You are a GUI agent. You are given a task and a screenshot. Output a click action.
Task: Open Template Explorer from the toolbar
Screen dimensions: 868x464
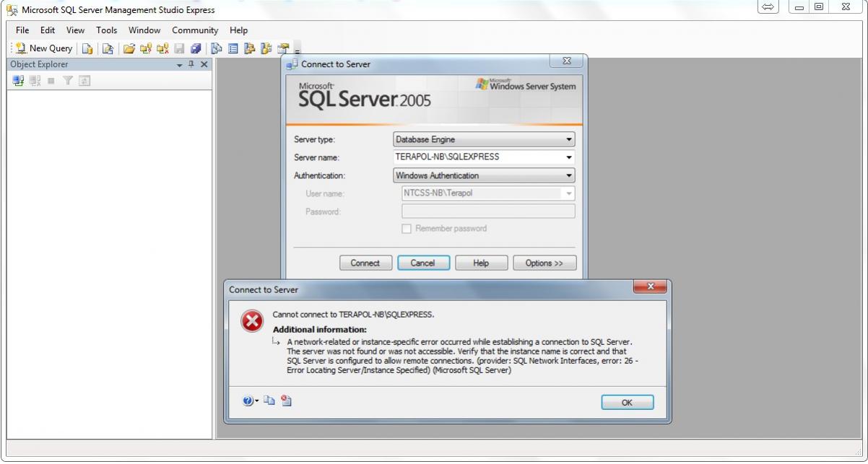tap(266, 48)
